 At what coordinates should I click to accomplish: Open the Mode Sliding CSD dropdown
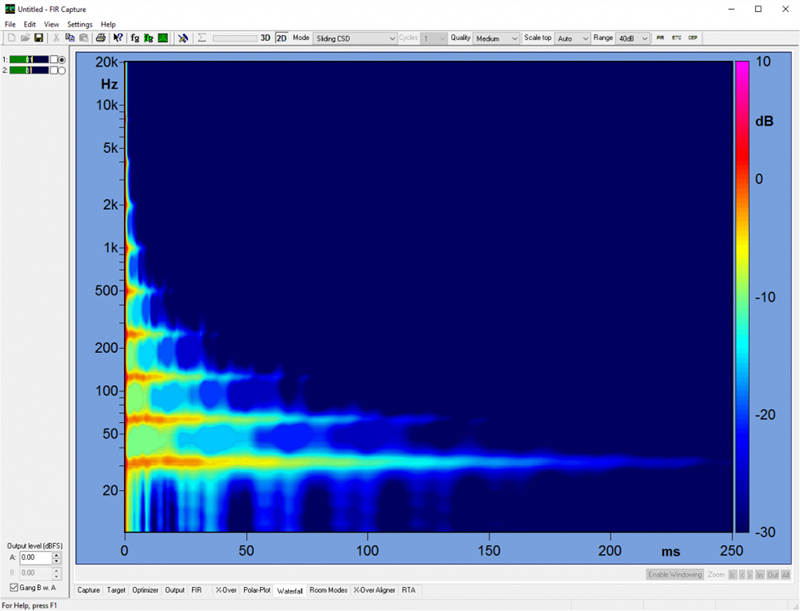click(355, 38)
